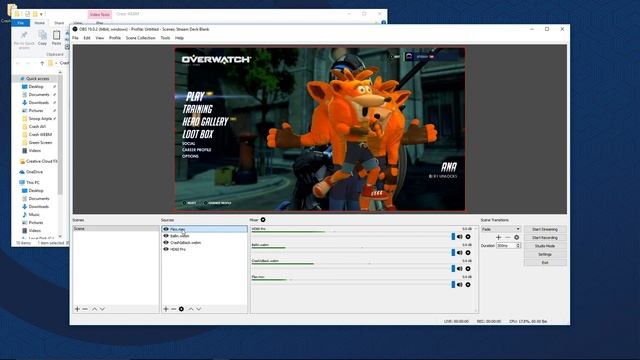Open gear settings for Crash webm mixer channel
This screenshot has height=360, width=640.
point(468,269)
